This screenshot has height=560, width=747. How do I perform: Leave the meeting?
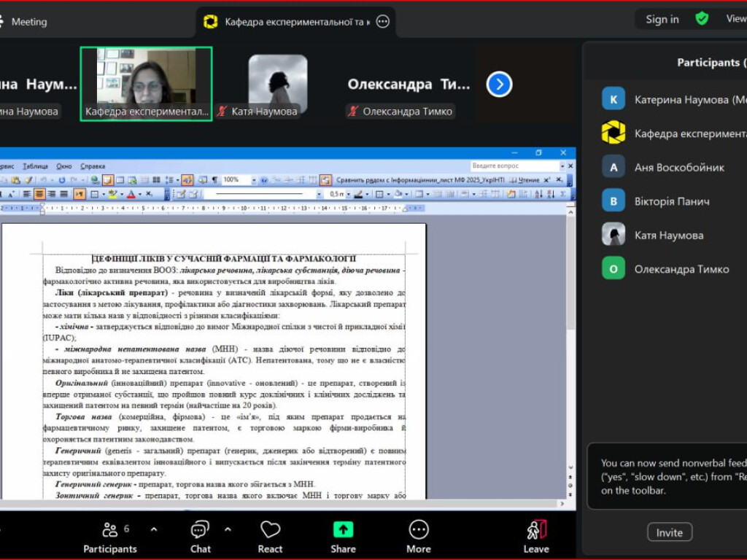(536, 537)
